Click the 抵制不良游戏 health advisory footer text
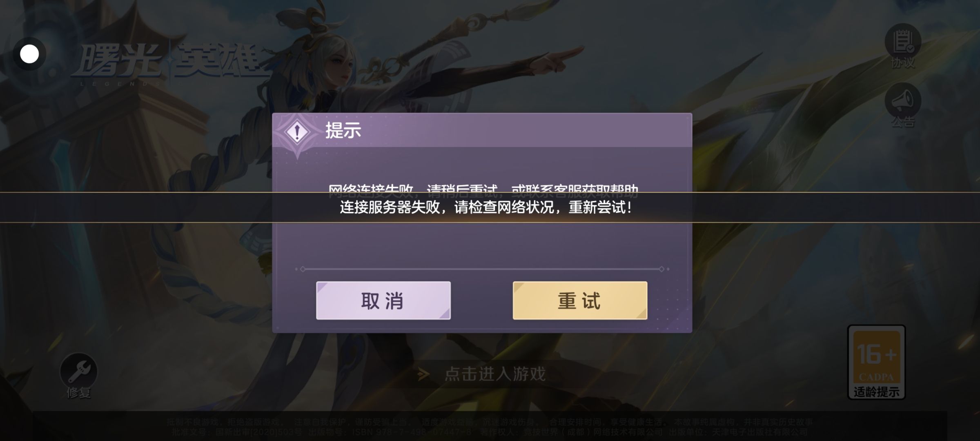This screenshot has width=980, height=441. [489, 422]
